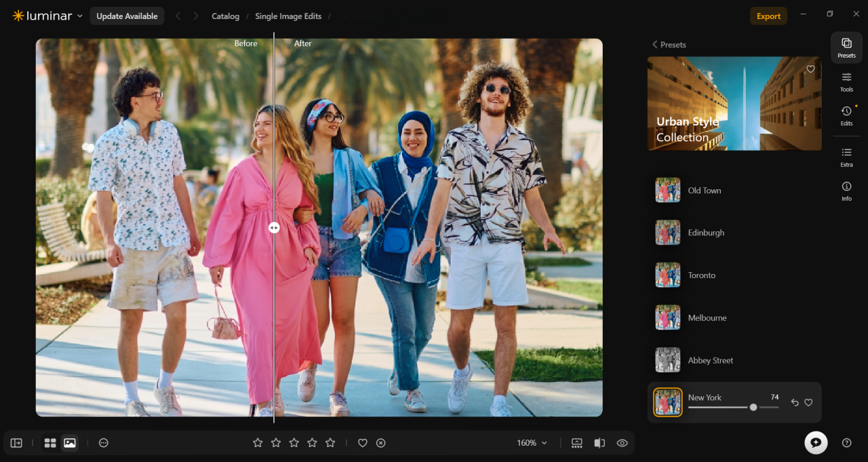Select the Melbourne preset
The width and height of the screenshot is (868, 462).
click(734, 317)
